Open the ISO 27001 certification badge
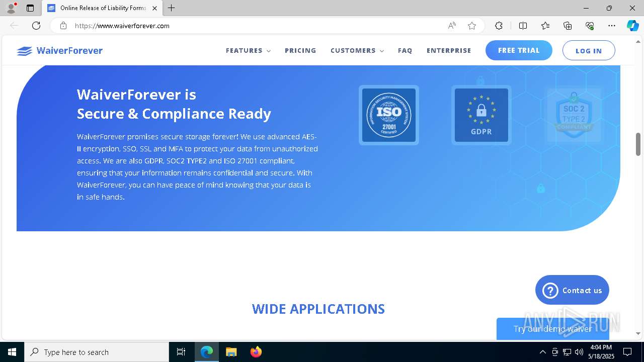Viewport: 644px width, 362px height. [389, 115]
